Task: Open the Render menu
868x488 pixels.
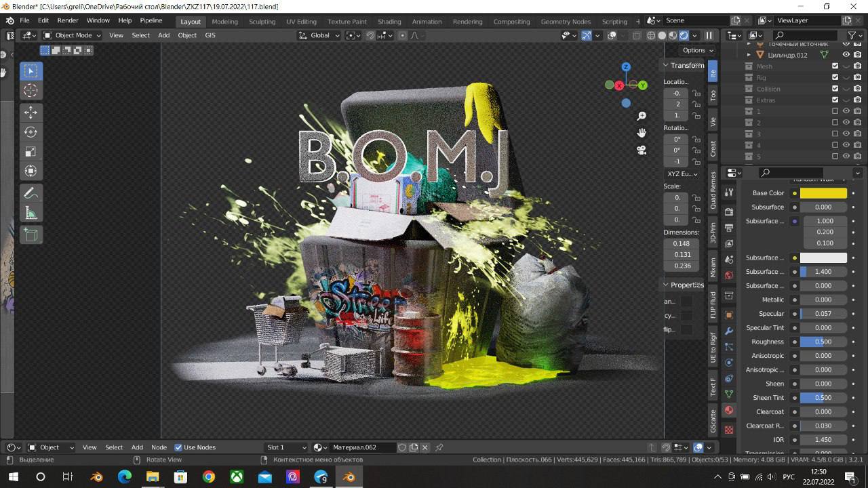Action: pyautogui.click(x=67, y=20)
